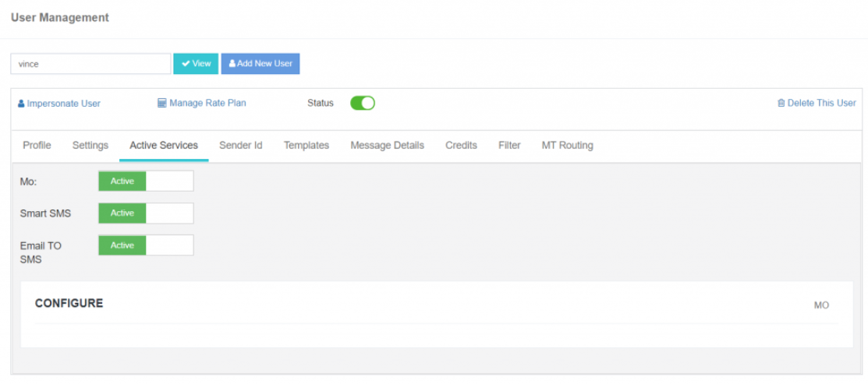Viewport: 868px width, 384px height.
Task: Select the Sender Id tab
Action: 240,146
